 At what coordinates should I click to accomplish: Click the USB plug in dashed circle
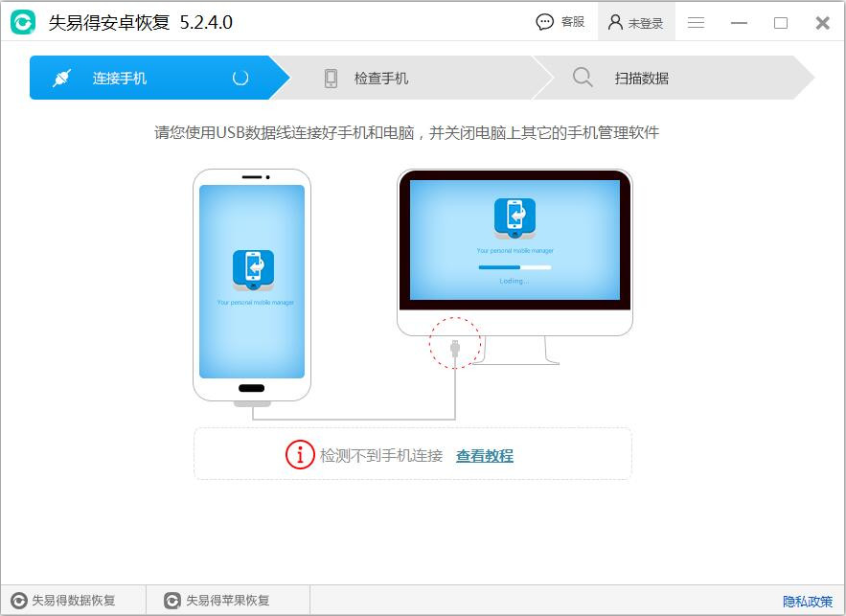point(455,348)
